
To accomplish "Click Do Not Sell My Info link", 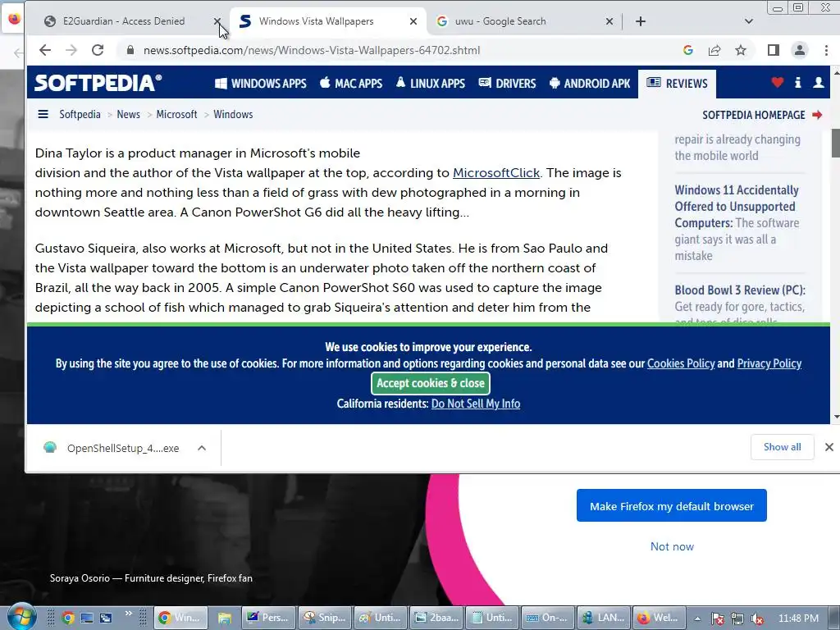I will coord(476,404).
